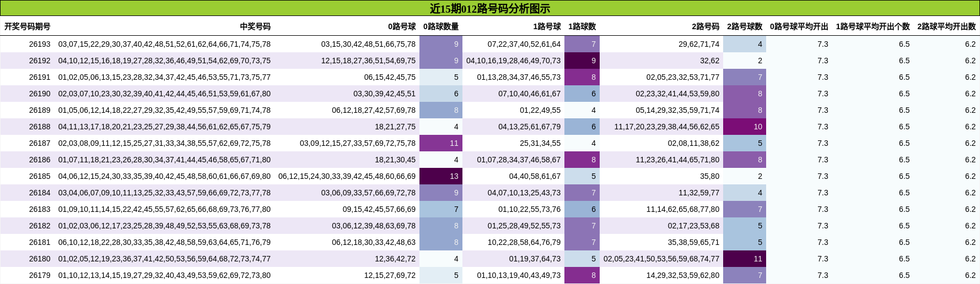Click the dark purple 13 count cell
980x284 pixels.
(x=441, y=176)
